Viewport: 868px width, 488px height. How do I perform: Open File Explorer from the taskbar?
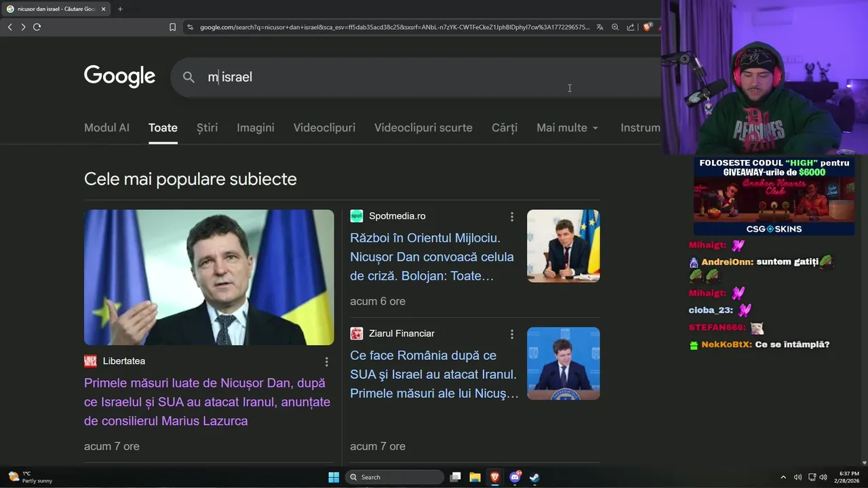pyautogui.click(x=475, y=477)
